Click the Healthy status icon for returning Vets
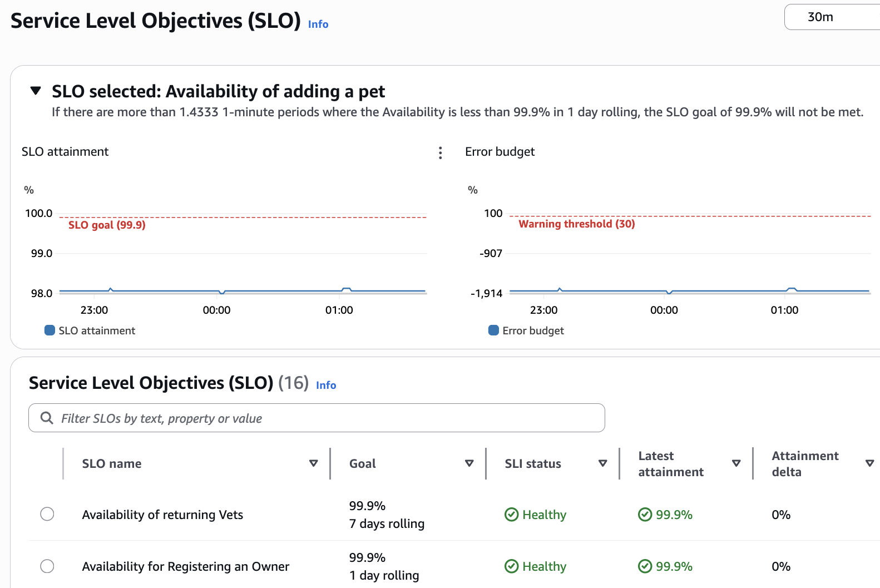The image size is (880, 588). point(511,515)
